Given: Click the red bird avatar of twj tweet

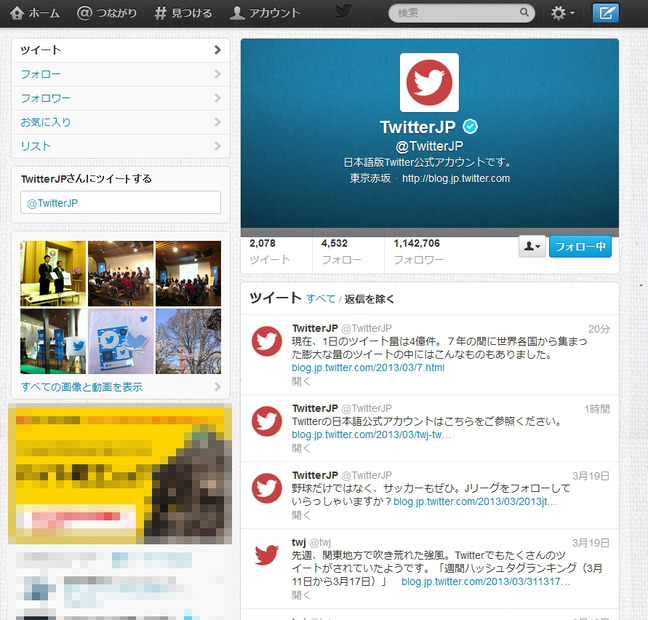Looking at the screenshot, I should (267, 555).
